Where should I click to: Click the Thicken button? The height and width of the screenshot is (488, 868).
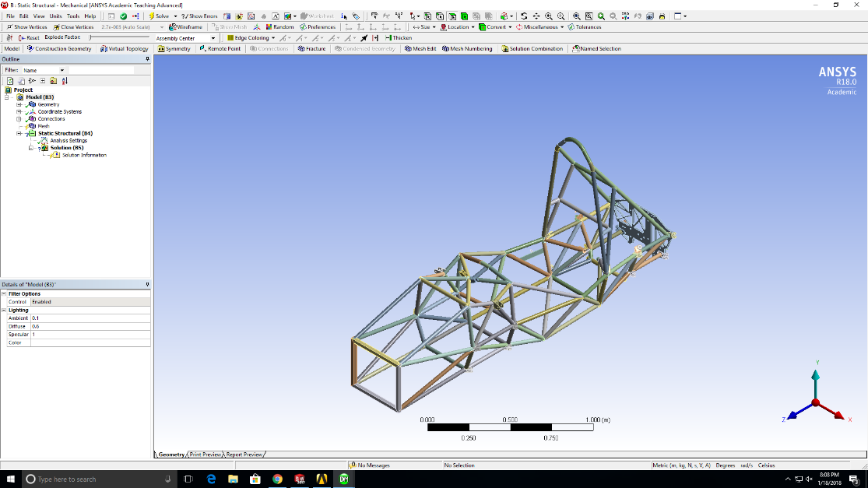399,38
